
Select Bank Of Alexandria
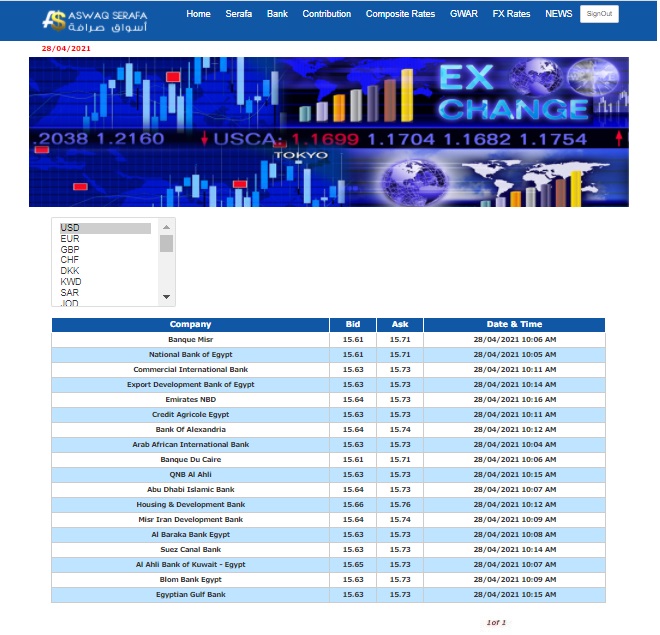(191, 430)
